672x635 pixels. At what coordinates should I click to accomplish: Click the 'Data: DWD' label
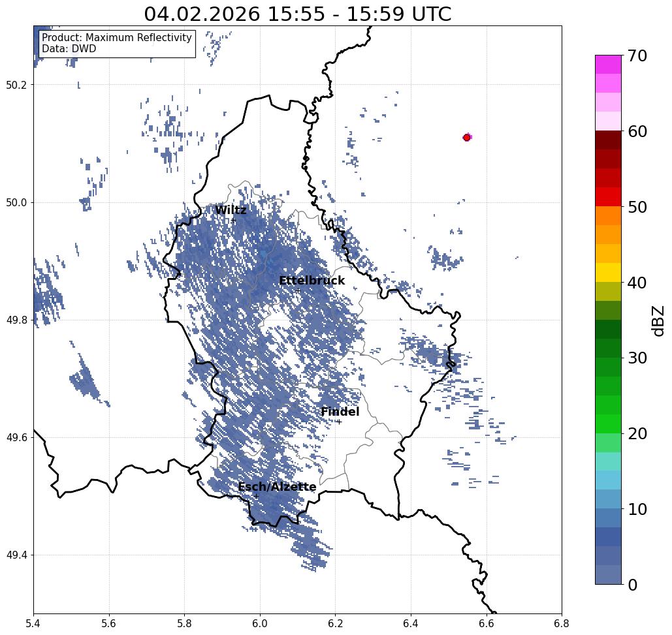click(69, 49)
